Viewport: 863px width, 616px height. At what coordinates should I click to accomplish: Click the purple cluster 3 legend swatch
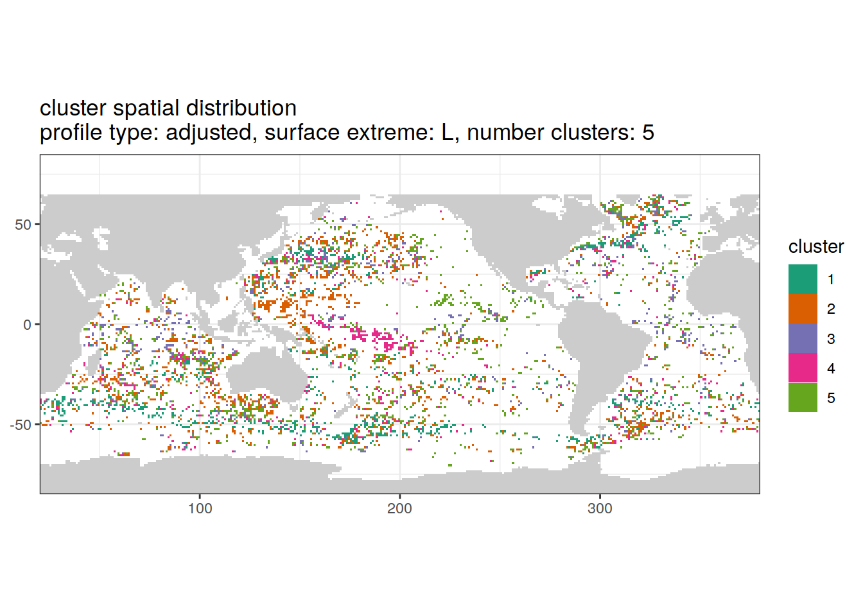pos(803,338)
